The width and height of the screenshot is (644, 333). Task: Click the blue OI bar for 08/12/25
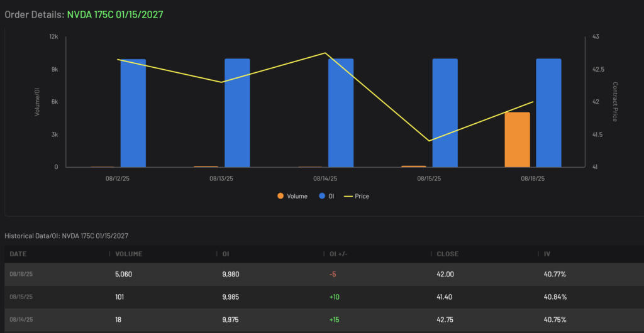133,113
